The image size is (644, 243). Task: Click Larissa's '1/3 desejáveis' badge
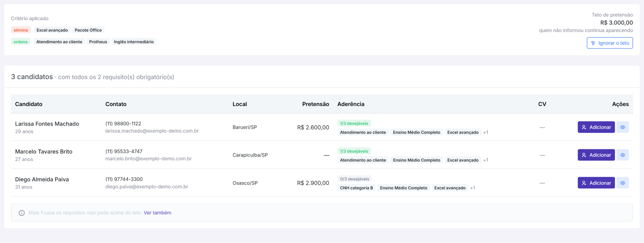click(x=354, y=123)
